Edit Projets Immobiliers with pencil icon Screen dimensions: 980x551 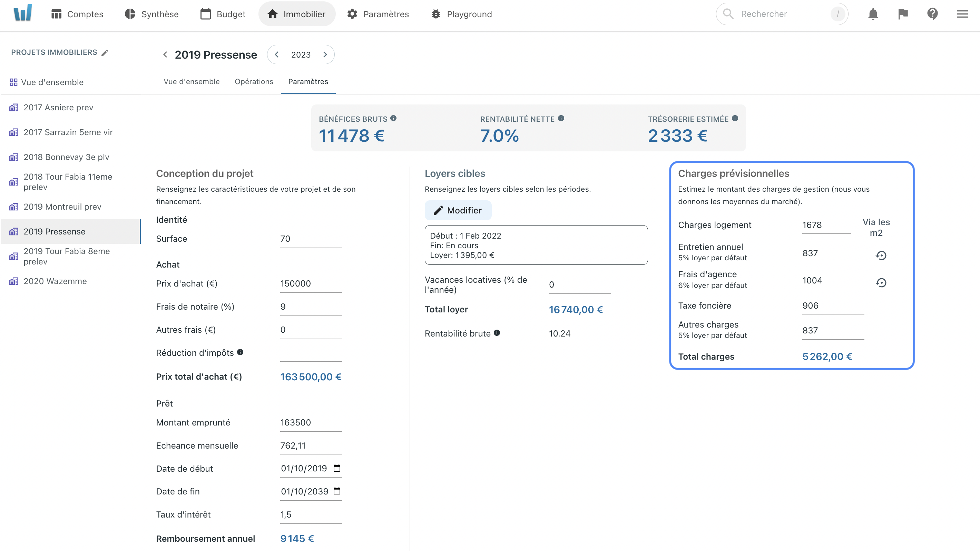105,52
